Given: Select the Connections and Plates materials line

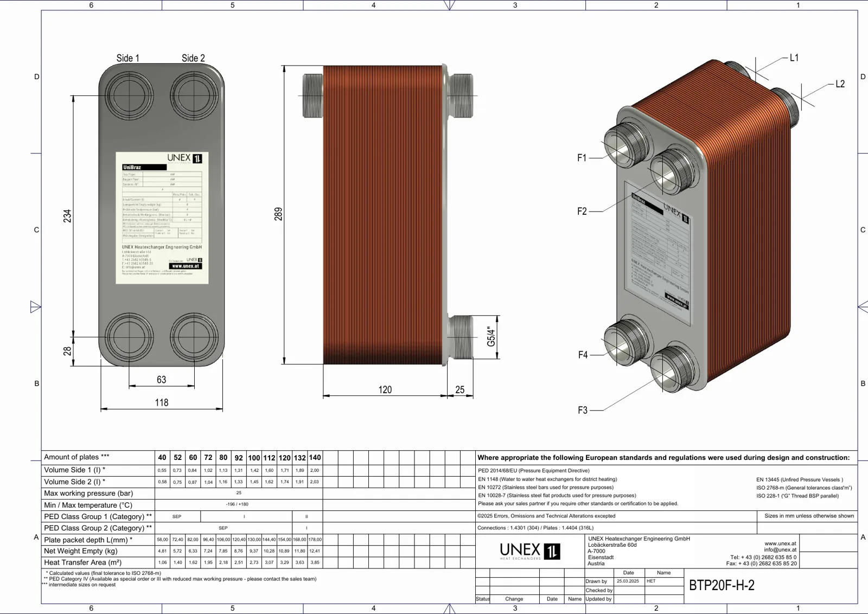Looking at the screenshot, I should point(535,528).
